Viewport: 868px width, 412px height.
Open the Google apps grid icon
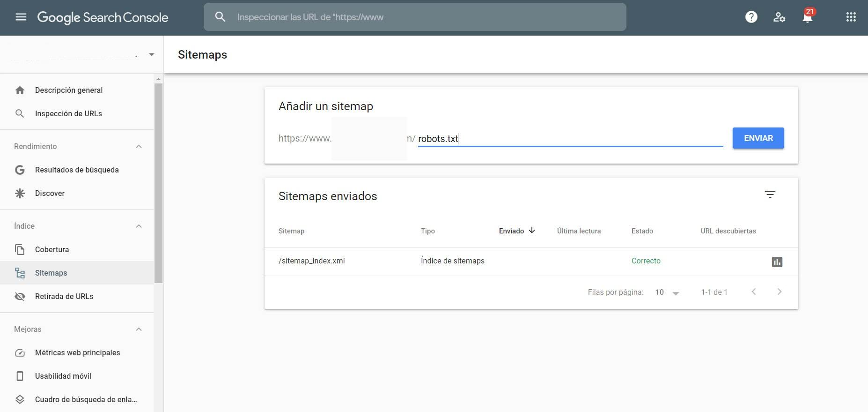(x=851, y=17)
